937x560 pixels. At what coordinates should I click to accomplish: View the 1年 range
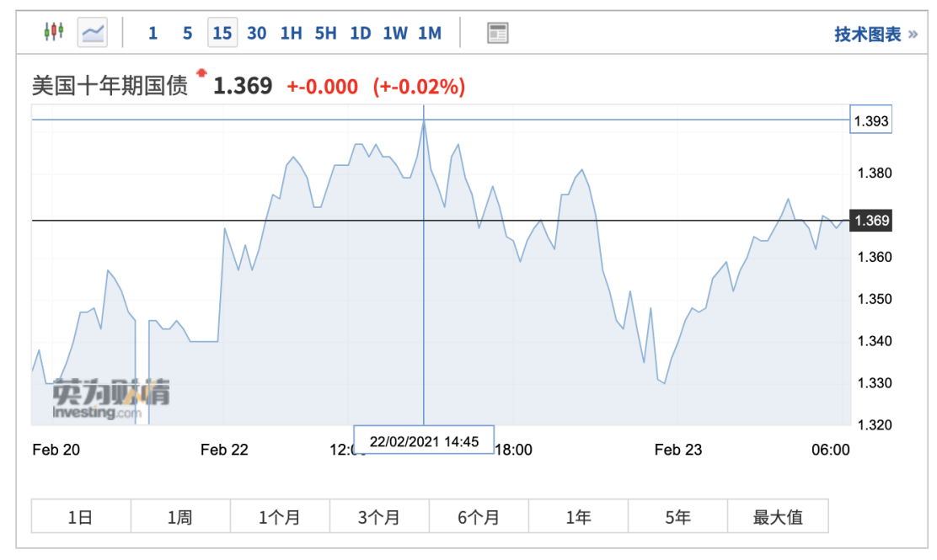click(x=578, y=516)
